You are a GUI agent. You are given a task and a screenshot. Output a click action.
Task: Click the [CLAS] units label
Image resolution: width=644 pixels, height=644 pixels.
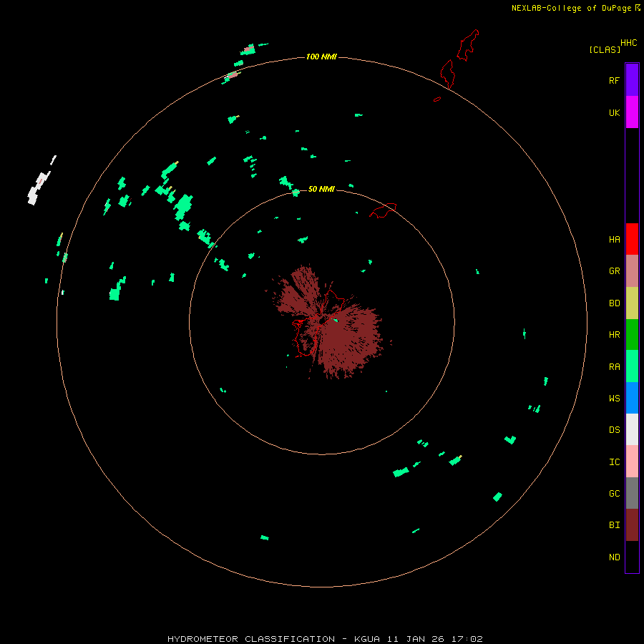point(605,49)
